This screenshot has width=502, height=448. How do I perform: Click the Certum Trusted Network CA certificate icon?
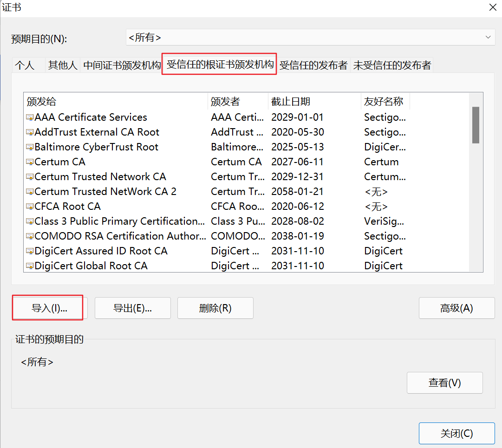pos(30,176)
